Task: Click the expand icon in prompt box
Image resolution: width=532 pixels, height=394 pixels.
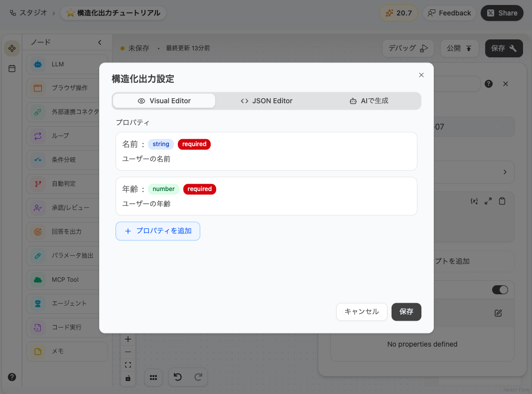Action: (x=488, y=201)
